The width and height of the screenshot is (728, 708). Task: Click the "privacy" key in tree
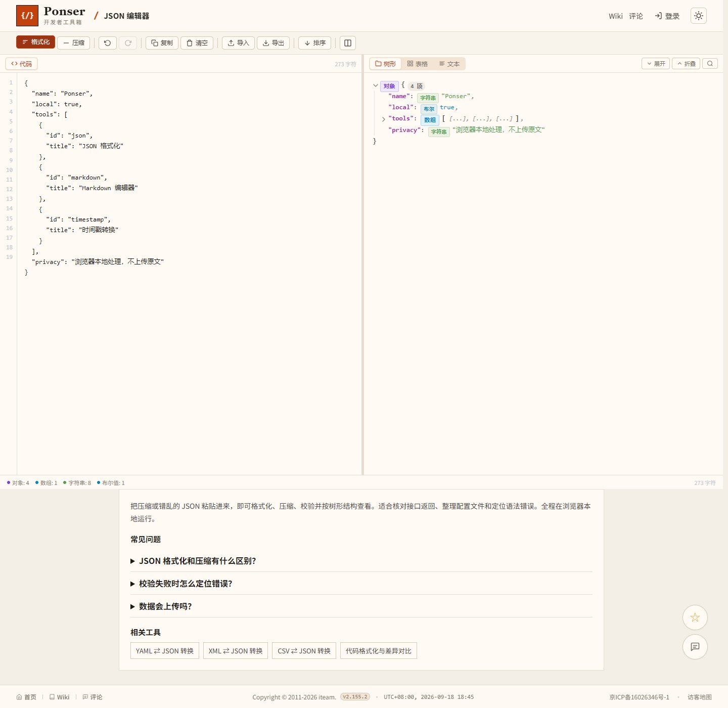click(x=406, y=130)
